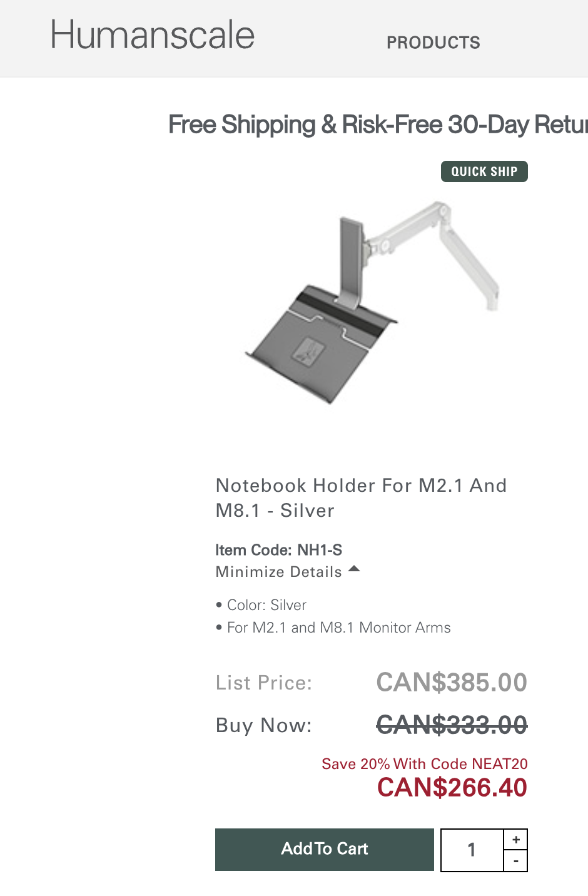
Task: Collapse details using the up-triangle arrow
Action: click(x=354, y=569)
